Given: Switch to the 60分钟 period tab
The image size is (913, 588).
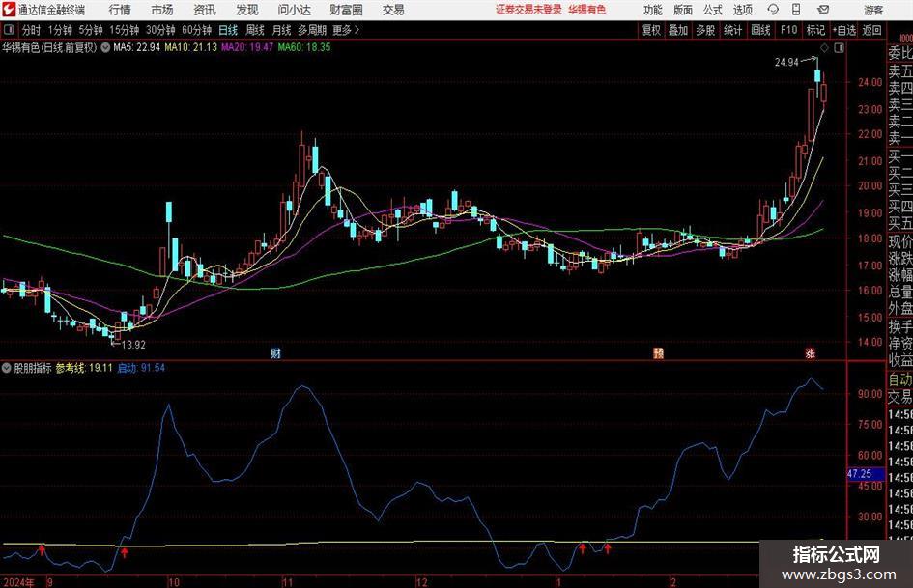Looking at the screenshot, I should point(196,30).
